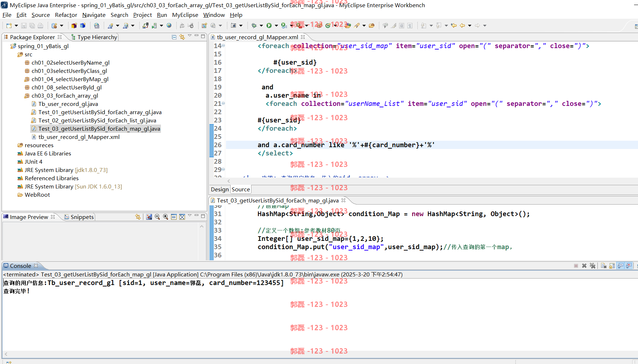Click the Search flashlight icon
This screenshot has width=638, height=364.
pyautogui.click(x=357, y=25)
